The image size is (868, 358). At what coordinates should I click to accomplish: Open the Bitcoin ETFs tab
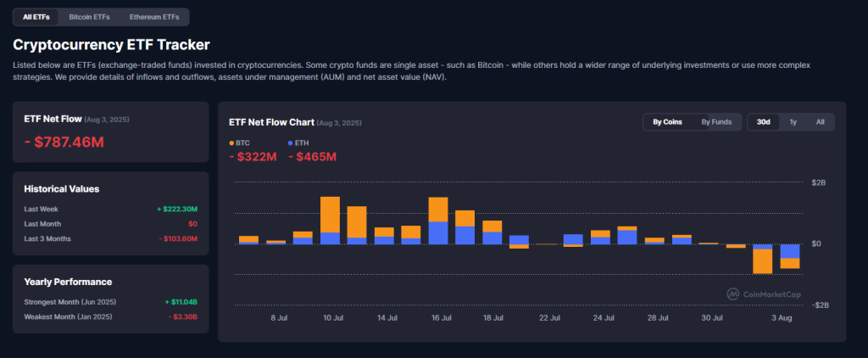click(x=88, y=17)
